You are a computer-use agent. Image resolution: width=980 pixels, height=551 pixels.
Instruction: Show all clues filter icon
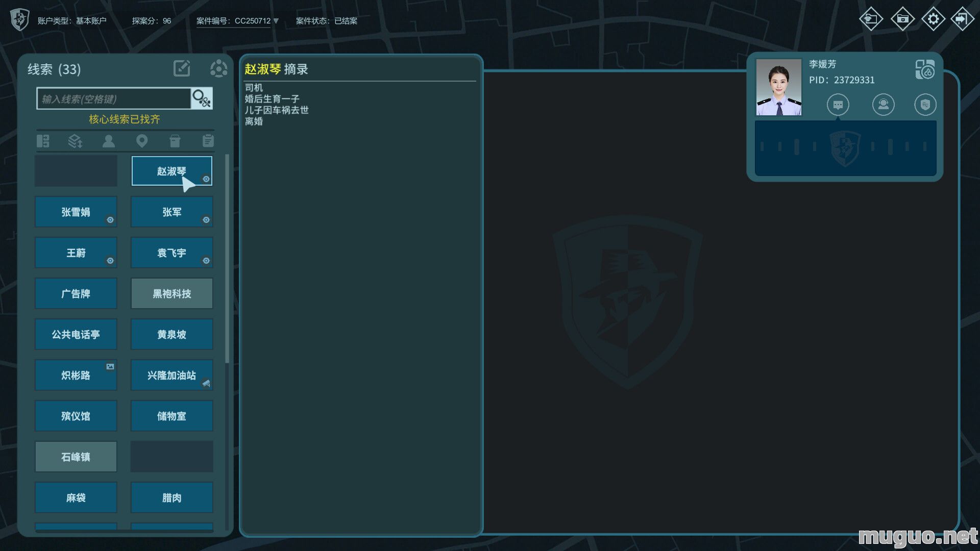coord(43,141)
